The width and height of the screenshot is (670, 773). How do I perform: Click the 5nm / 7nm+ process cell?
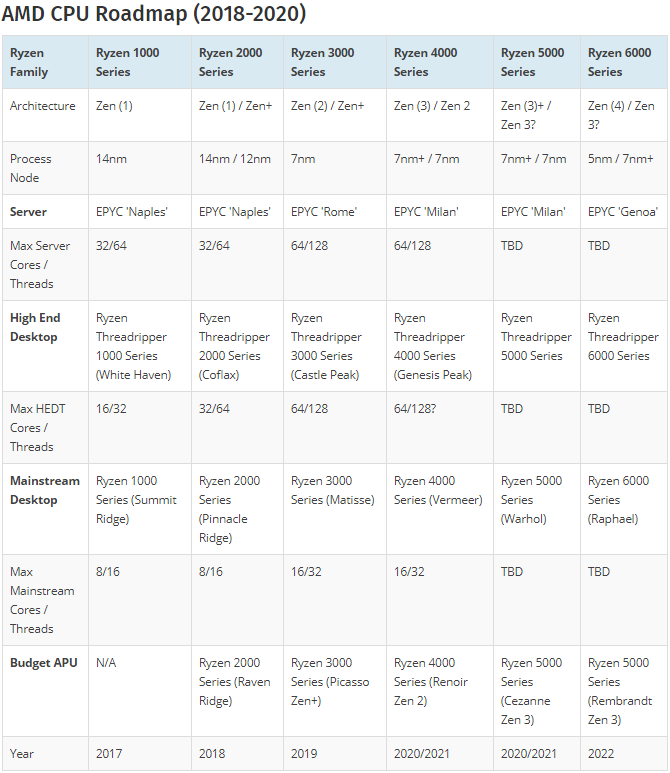pyautogui.click(x=621, y=159)
